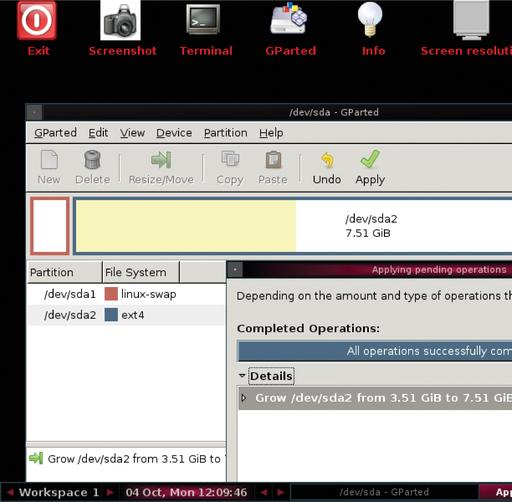This screenshot has height=502, width=512.
Task: Collapse the Details disclosure triangle
Action: click(x=242, y=376)
